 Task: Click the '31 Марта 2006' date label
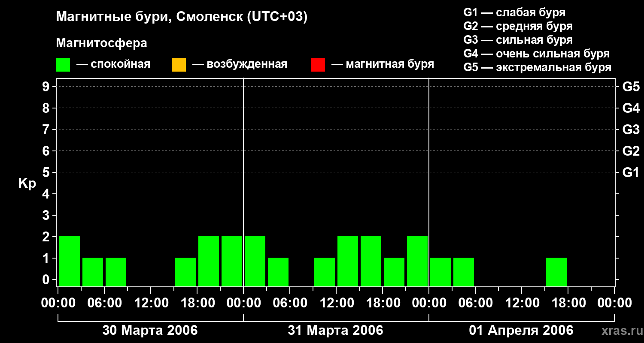pyautogui.click(x=335, y=330)
